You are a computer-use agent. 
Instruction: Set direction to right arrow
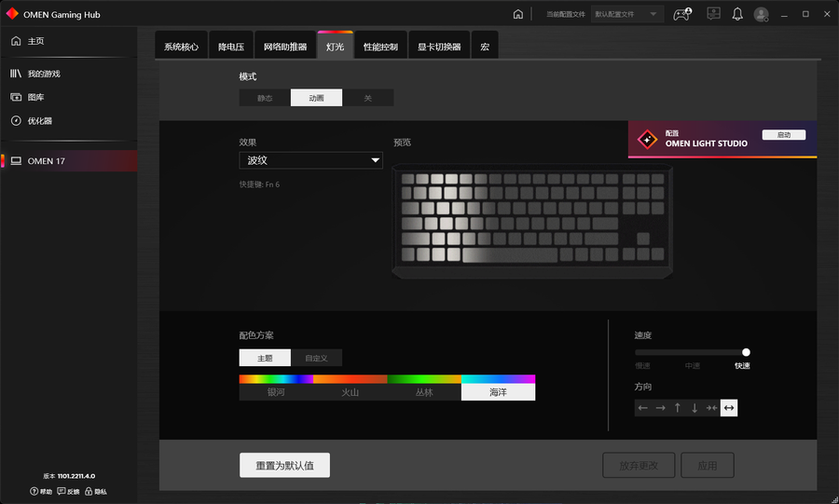coord(660,408)
